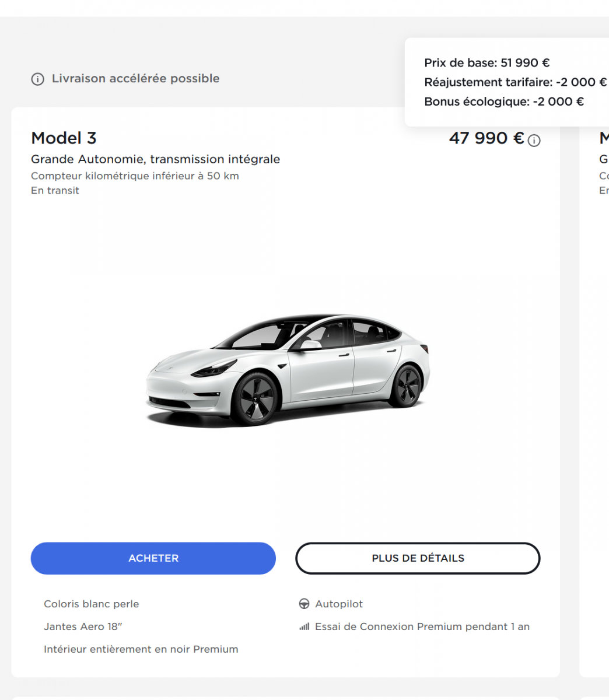This screenshot has width=609, height=700.
Task: Click the Bonus écologique line in the tooltip
Action: (x=504, y=101)
